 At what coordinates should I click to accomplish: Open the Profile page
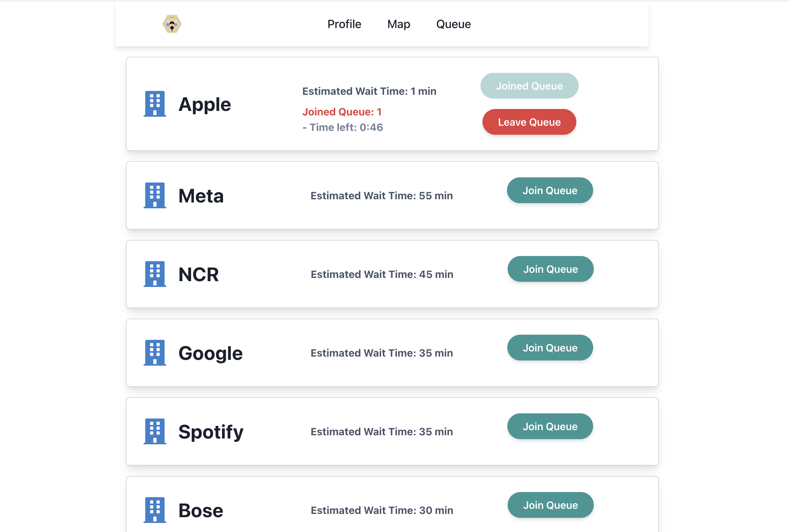pos(344,24)
